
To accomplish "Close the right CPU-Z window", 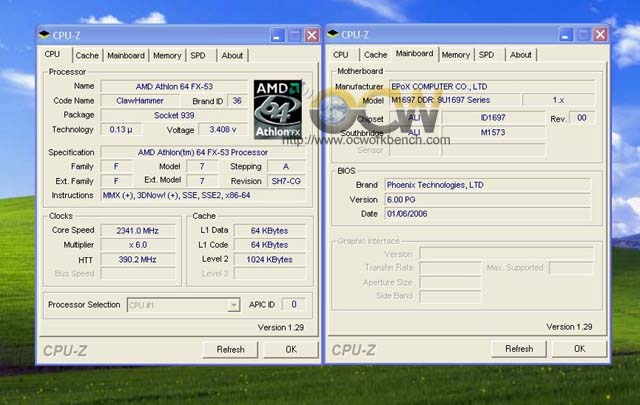I will tap(600, 35).
